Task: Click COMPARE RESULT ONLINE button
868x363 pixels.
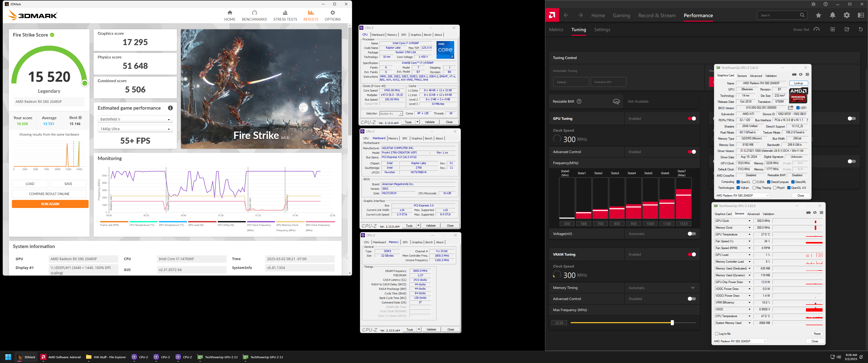Action: click(x=49, y=194)
